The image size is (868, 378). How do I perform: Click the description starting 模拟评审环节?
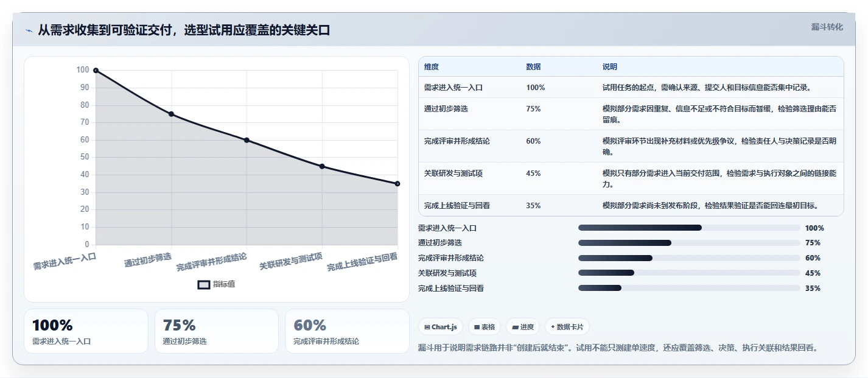719,147
